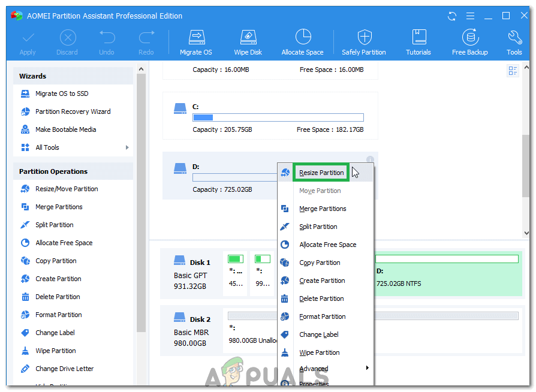Click the Migrate OS toolbar icon
The image size is (536, 392).
(195, 37)
